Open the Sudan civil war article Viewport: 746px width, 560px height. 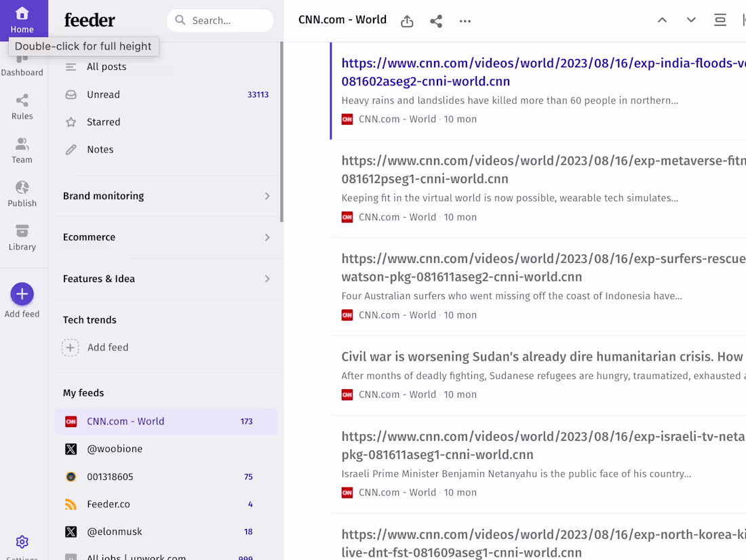click(x=543, y=357)
